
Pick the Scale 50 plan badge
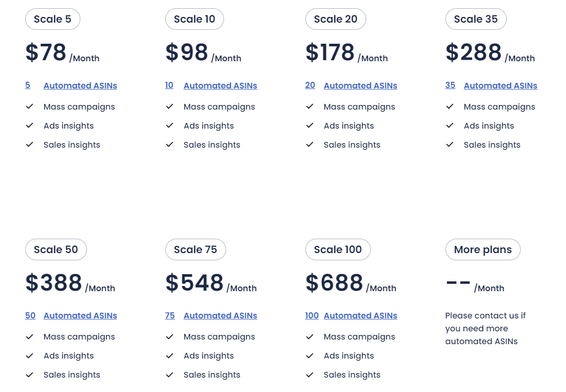[x=56, y=250]
